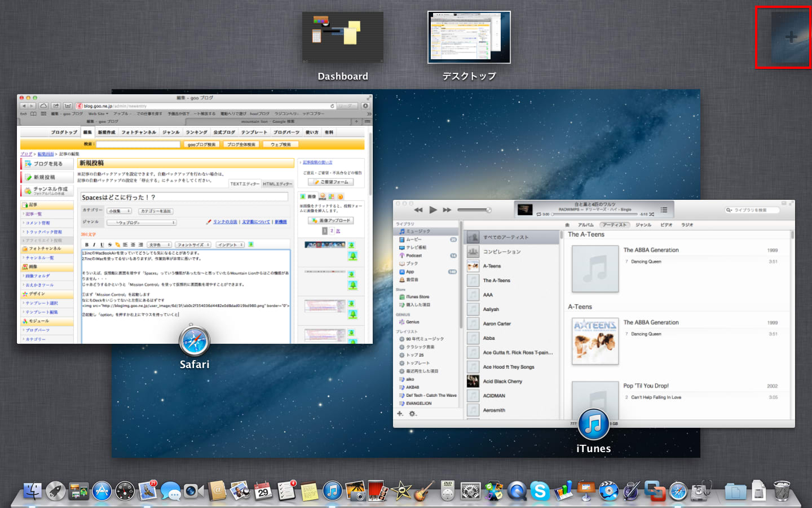Image resolution: width=812 pixels, height=508 pixels.
Task: Switch to the HTMLエディター tab
Action: [277, 183]
